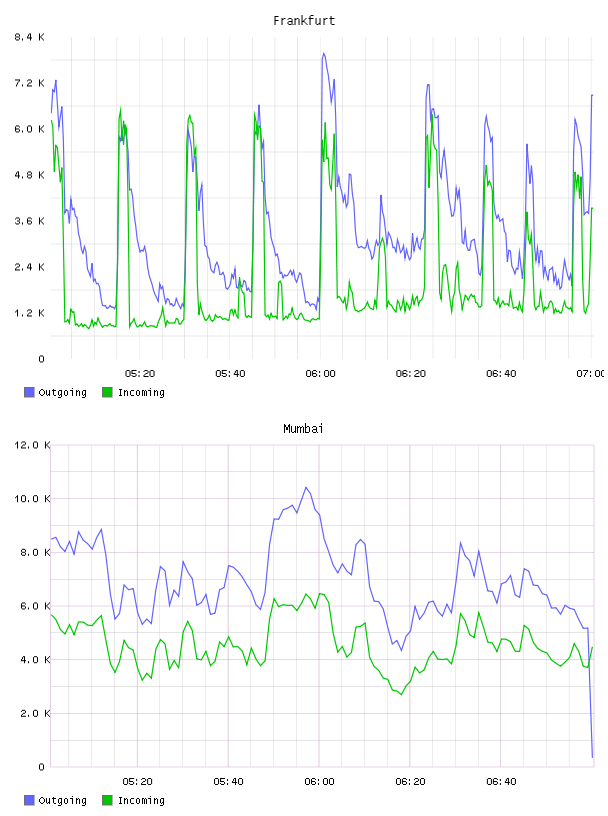Viewport: 608px width, 816px height.
Task: Click the 8.4 K y-axis label in Frankfurt
Action: pos(30,37)
